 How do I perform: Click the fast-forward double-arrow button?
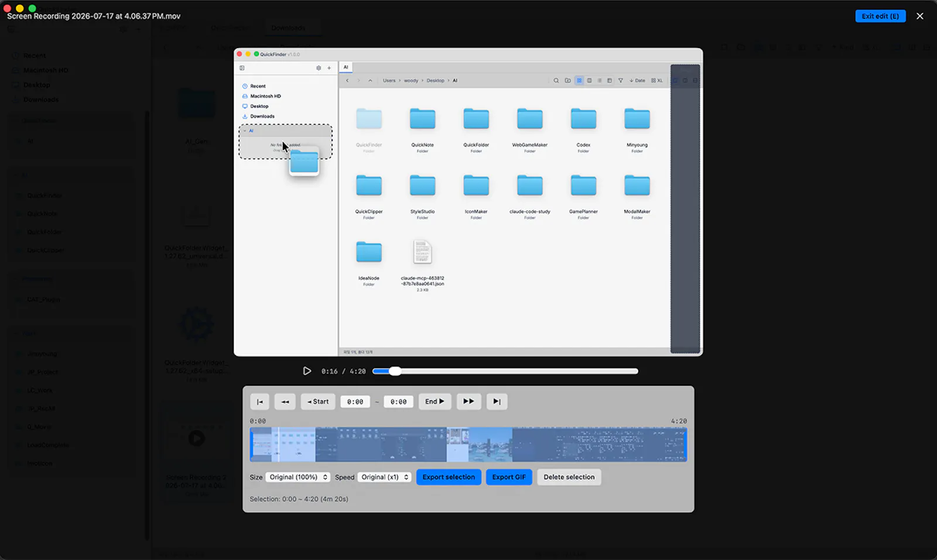468,401
